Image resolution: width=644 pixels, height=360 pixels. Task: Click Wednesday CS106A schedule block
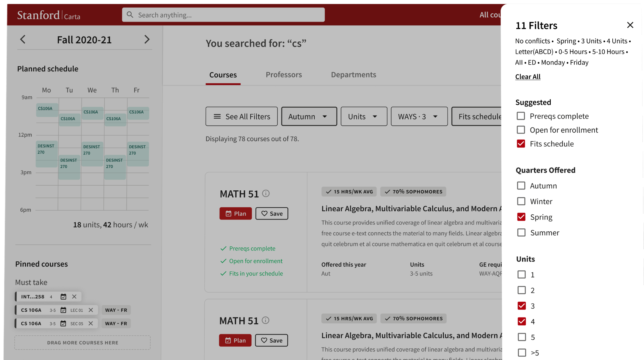[x=92, y=113]
